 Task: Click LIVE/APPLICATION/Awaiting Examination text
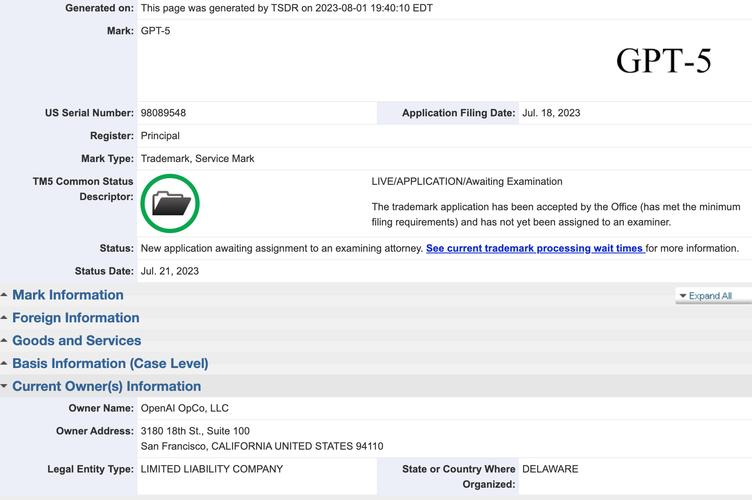point(467,182)
